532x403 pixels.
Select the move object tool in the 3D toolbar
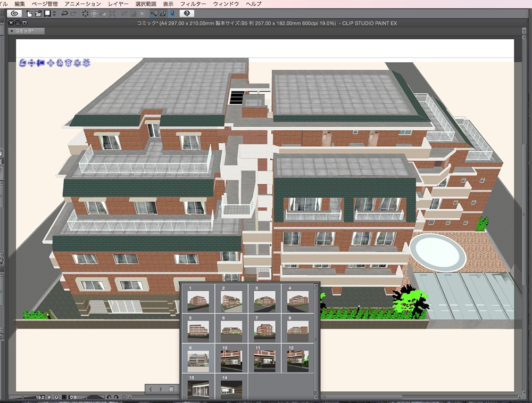[x=51, y=63]
